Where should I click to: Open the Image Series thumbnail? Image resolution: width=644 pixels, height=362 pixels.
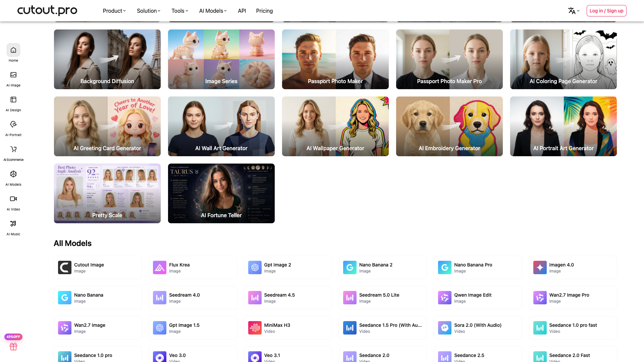[x=221, y=59]
